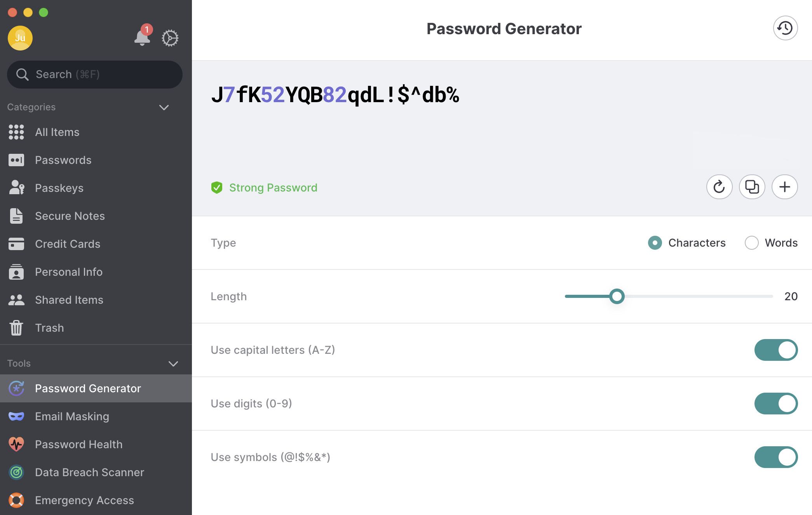This screenshot has width=812, height=515.
Task: Click the history icon top right
Action: tap(785, 28)
